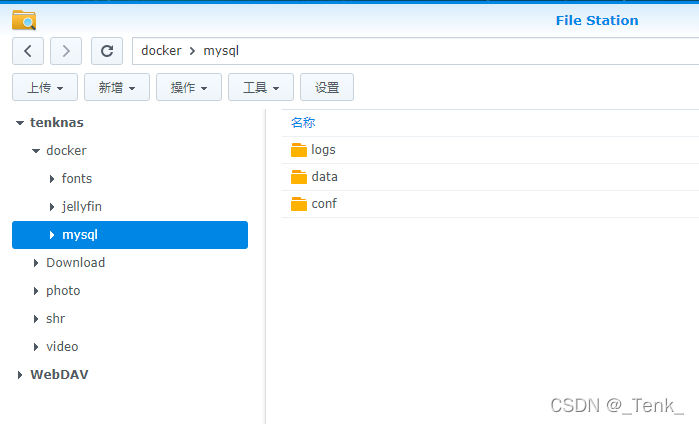Select tenknas in the folder tree
Image resolution: width=699 pixels, height=424 pixels.
(57, 123)
